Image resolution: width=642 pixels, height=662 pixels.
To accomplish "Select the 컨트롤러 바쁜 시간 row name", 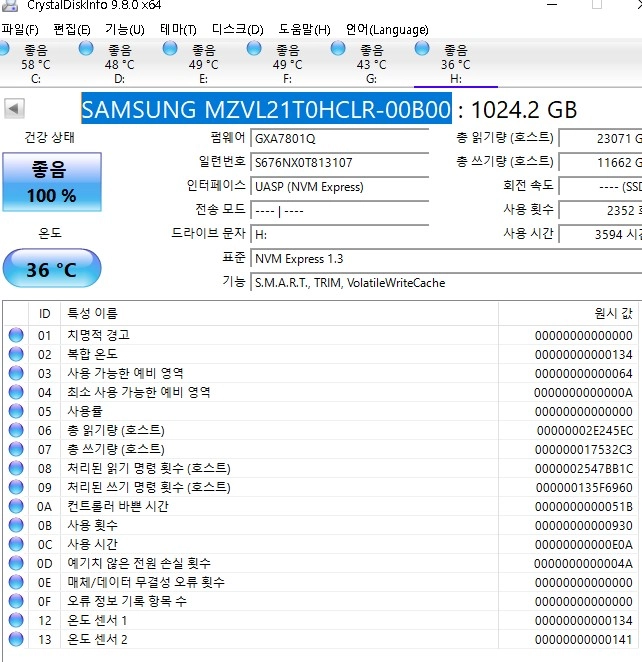I will pos(118,506).
